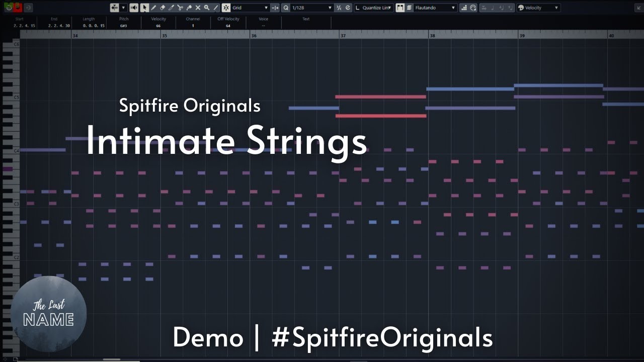The width and height of the screenshot is (644, 362).
Task: Toggle Show Part Borders icon
Action: point(400,8)
